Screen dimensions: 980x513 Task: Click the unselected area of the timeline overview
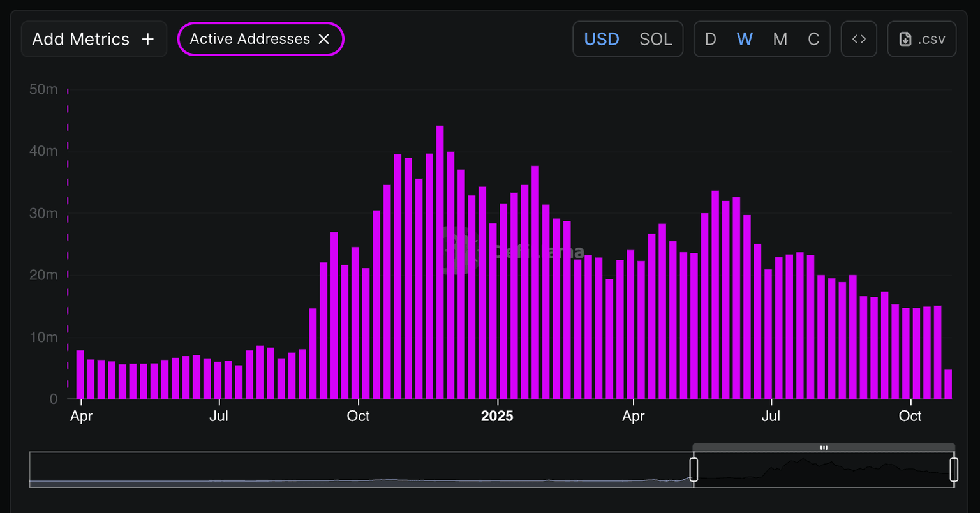coord(357,470)
